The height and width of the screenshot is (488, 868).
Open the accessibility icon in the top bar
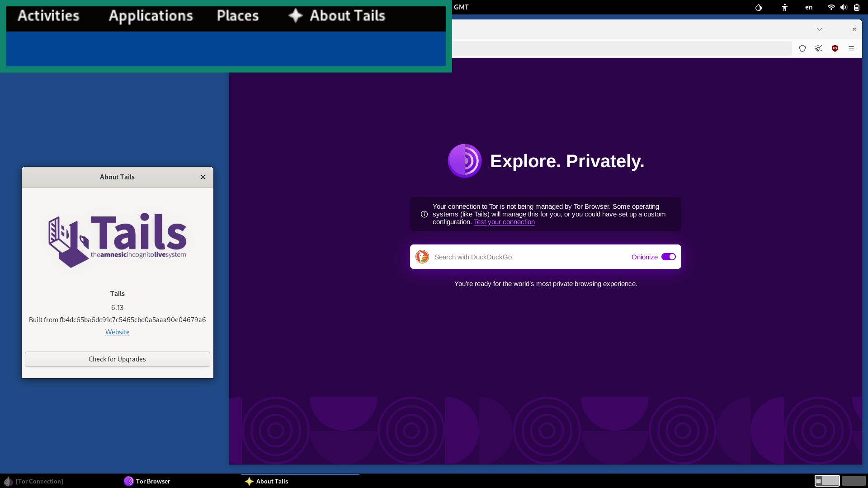(x=785, y=7)
